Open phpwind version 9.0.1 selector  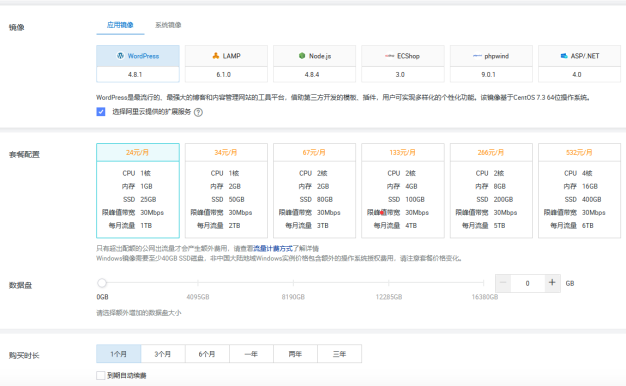pyautogui.click(x=491, y=75)
